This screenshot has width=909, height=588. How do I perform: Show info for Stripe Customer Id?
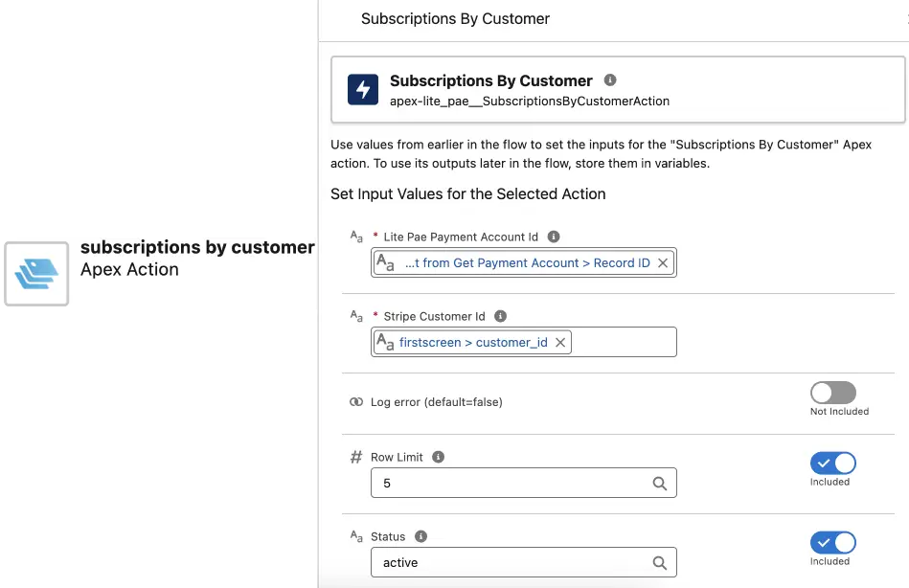click(x=500, y=316)
